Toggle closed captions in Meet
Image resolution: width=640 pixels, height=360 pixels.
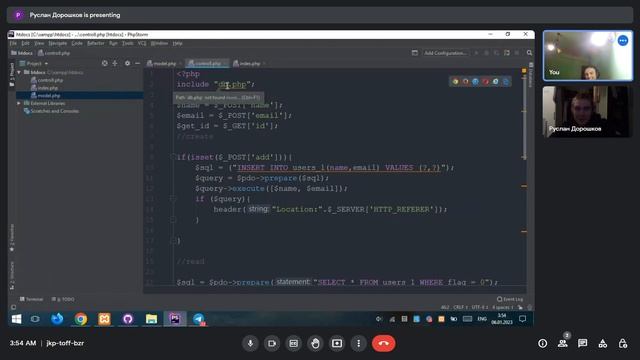[x=293, y=344]
